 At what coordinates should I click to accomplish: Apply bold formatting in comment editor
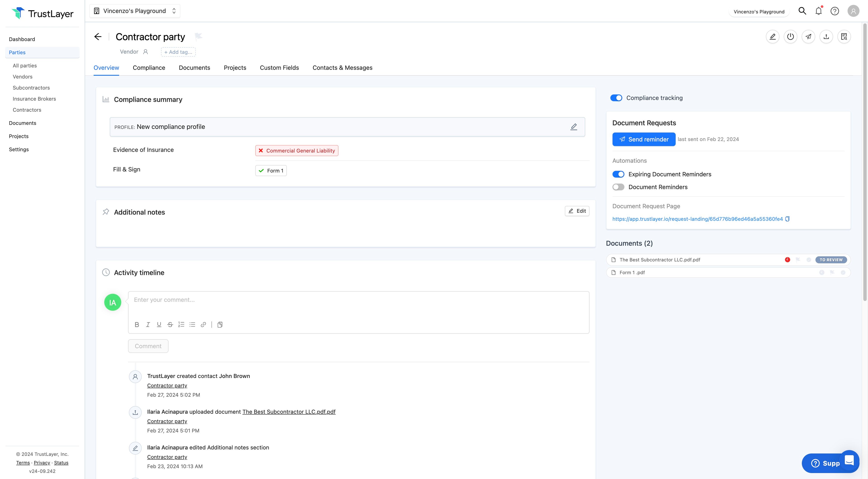point(137,325)
